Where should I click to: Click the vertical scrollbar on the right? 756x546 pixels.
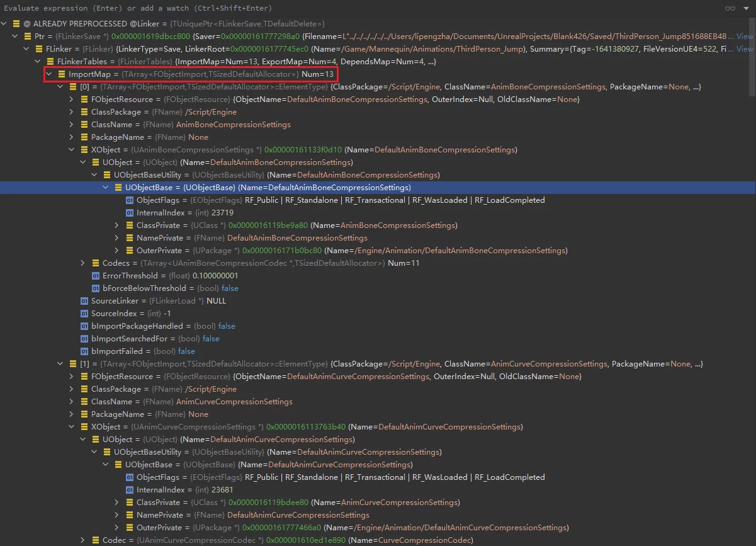(x=752, y=57)
